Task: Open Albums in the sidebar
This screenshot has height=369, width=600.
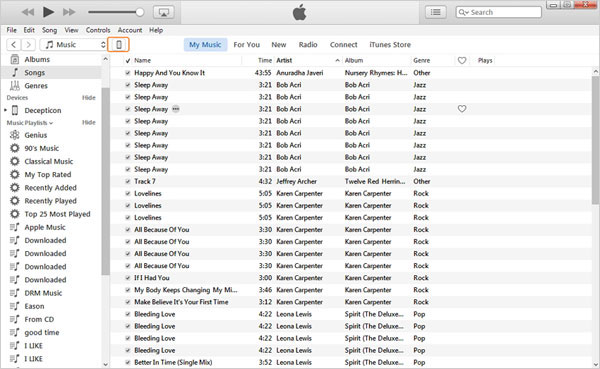Action: coord(37,59)
